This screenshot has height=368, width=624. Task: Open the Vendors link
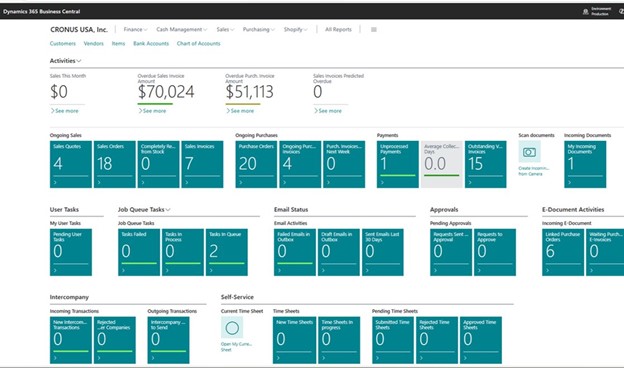[x=94, y=43]
